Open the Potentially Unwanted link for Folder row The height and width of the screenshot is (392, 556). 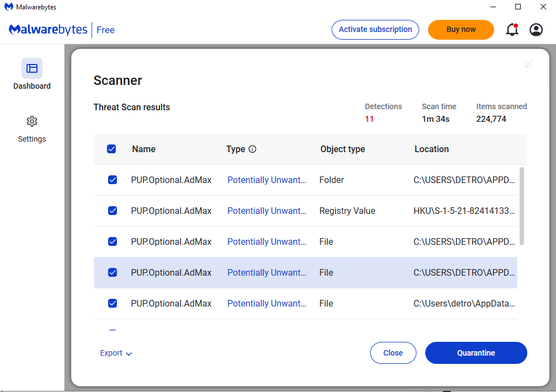[x=267, y=180]
